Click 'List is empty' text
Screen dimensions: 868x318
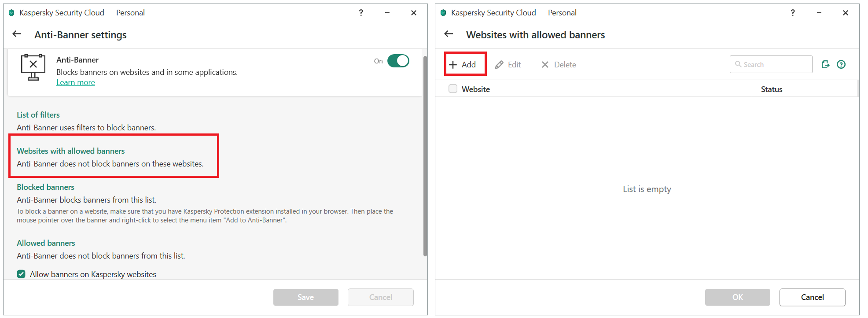click(647, 189)
